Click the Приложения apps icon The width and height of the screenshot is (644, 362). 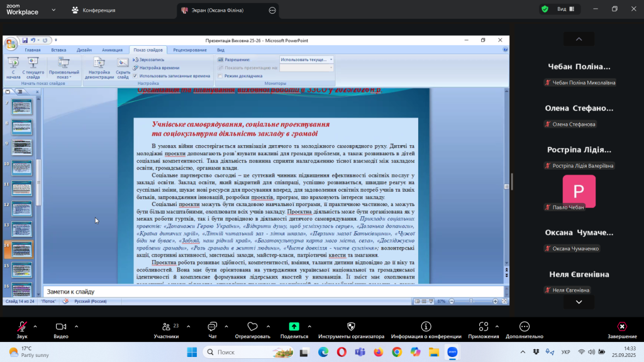coord(484,327)
